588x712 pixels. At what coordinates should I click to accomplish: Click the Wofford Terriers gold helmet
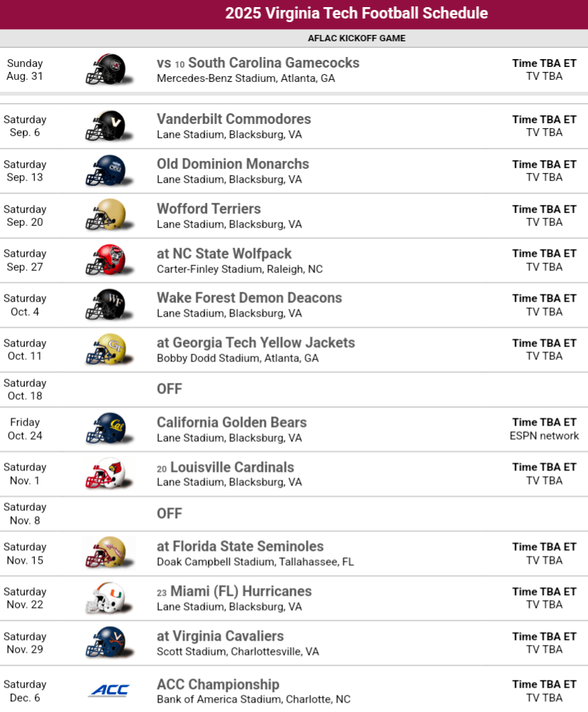105,215
